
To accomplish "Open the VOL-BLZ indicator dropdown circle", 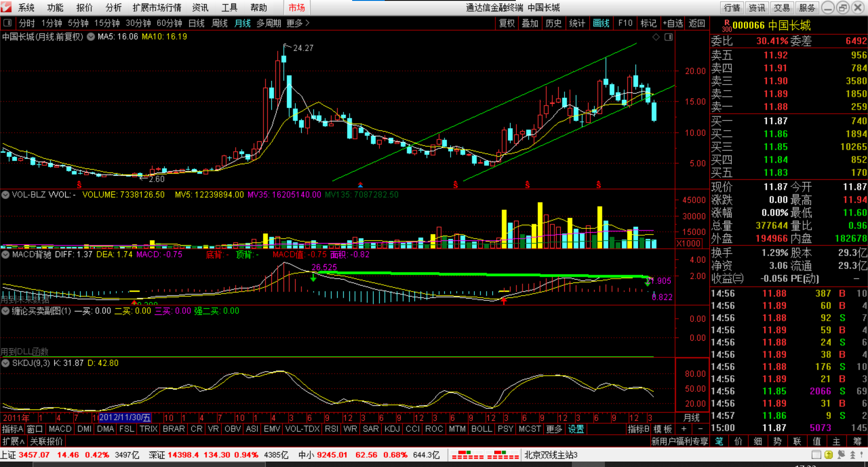I will 5,195.
